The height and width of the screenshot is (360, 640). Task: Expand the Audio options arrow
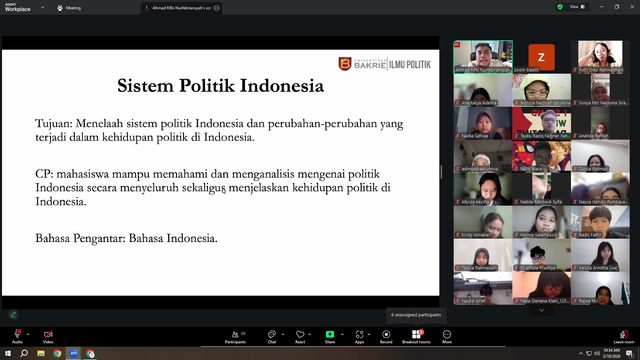[28, 334]
